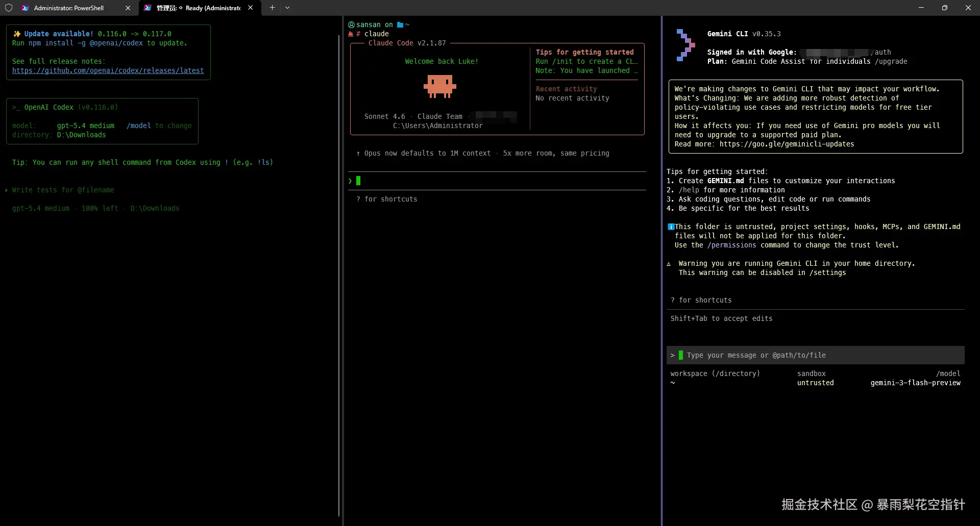Click the 'npm install -g @openai/codex' command text
This screenshot has height=526, width=980.
pos(86,43)
